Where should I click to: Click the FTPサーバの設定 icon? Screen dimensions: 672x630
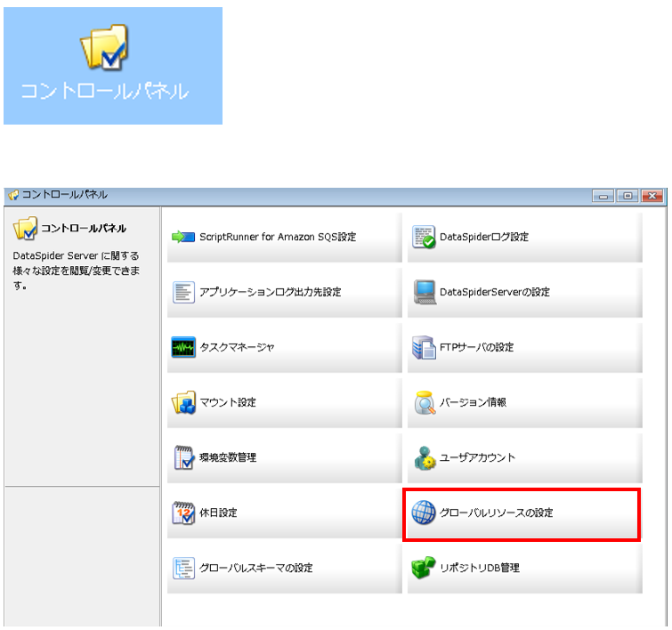tap(424, 348)
